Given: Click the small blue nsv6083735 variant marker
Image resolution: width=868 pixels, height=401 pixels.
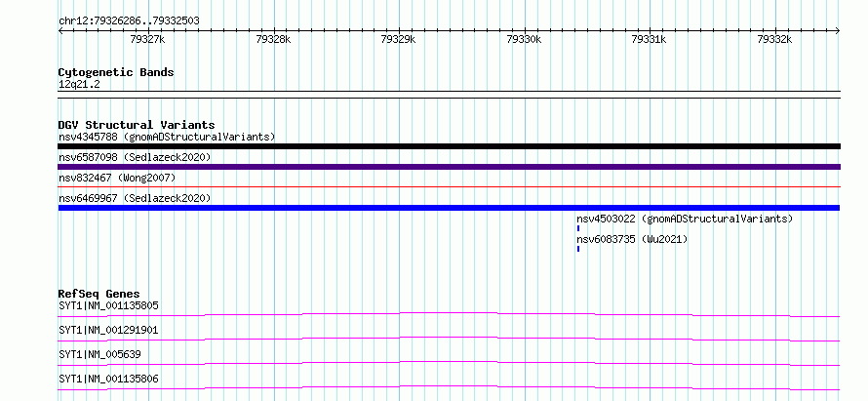Looking at the screenshot, I should tap(578, 249).
